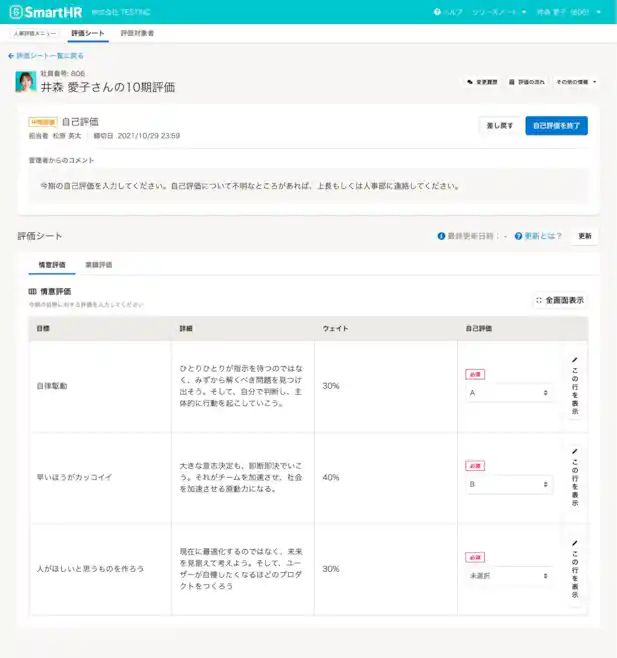Open the user account menu (806)
Image resolution: width=617 pixels, height=658 pixels.
(569, 12)
